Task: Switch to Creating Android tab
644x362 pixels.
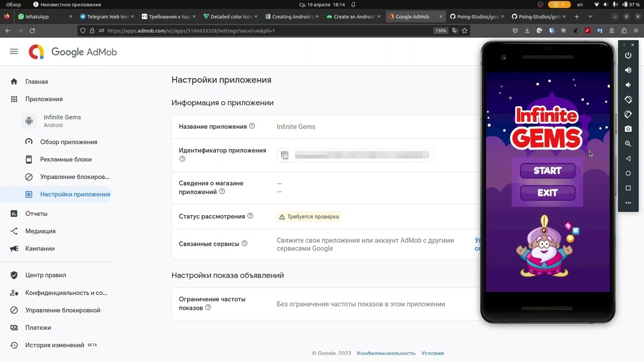Action: [x=292, y=17]
